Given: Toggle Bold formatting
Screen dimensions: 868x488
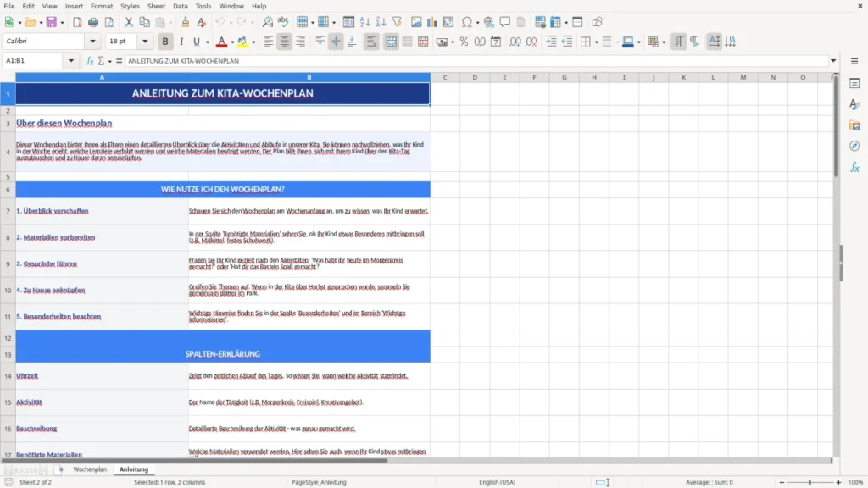Looking at the screenshot, I should tap(165, 42).
